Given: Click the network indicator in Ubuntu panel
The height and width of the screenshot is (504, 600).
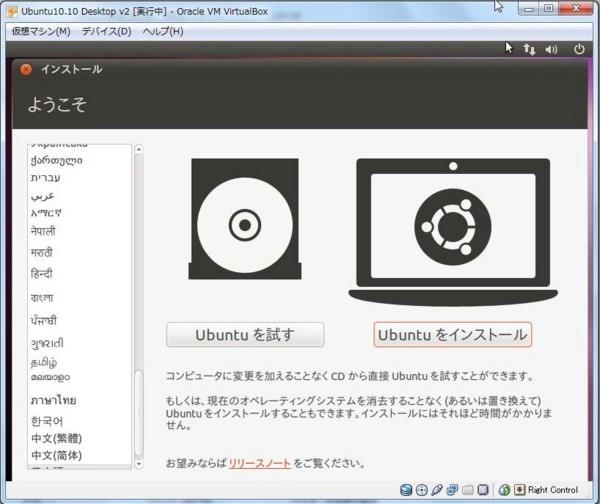Looking at the screenshot, I should pyautogui.click(x=530, y=49).
